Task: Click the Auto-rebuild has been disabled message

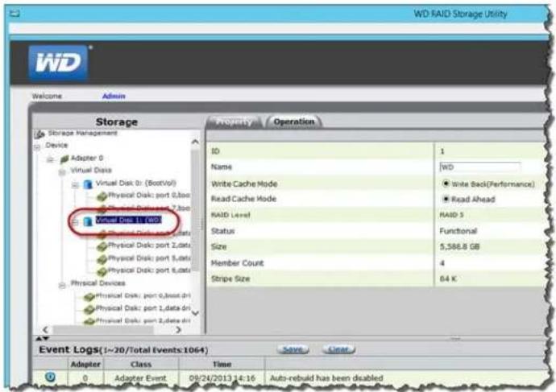Action: coord(326,378)
